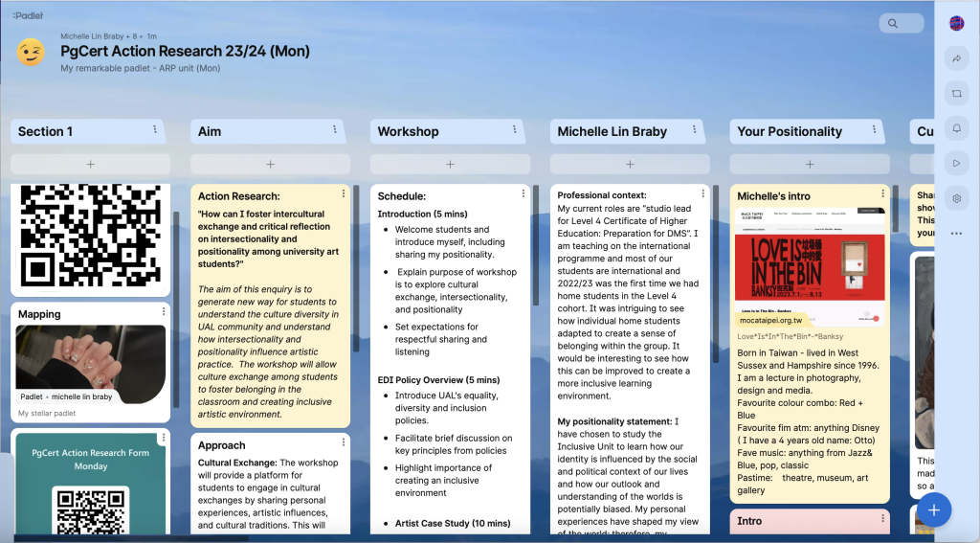Open the Love Is In The Bin image
980x543 pixels.
810,267
